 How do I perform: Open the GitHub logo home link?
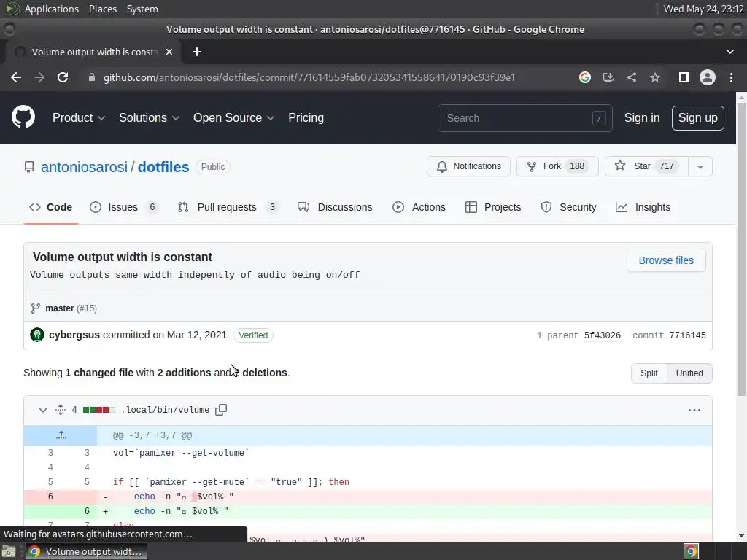tap(23, 117)
